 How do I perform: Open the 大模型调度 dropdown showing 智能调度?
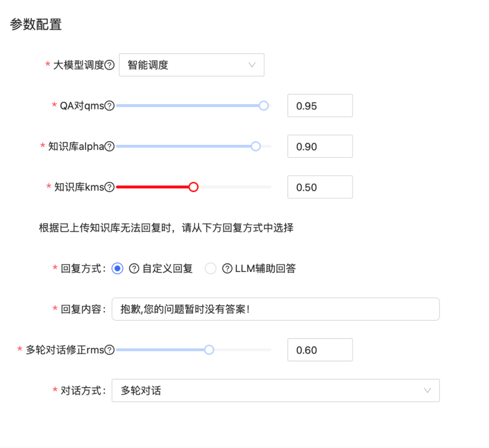tap(191, 65)
